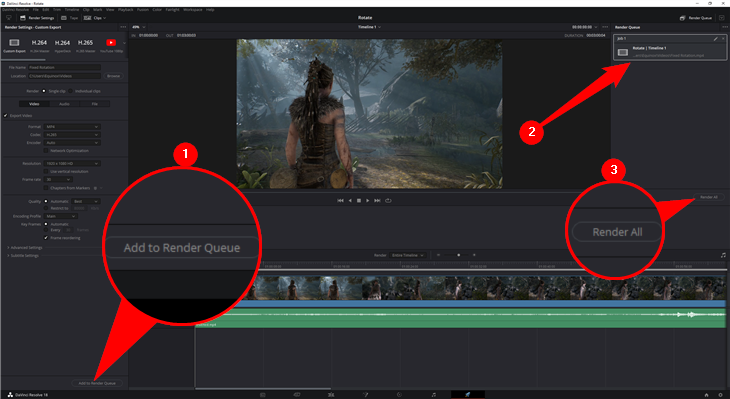Go to the Edit page icon
Screen dimensions: 730x399
331,394
